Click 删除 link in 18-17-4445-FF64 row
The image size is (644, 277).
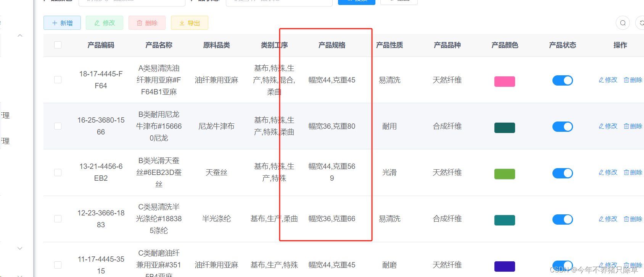coord(633,80)
